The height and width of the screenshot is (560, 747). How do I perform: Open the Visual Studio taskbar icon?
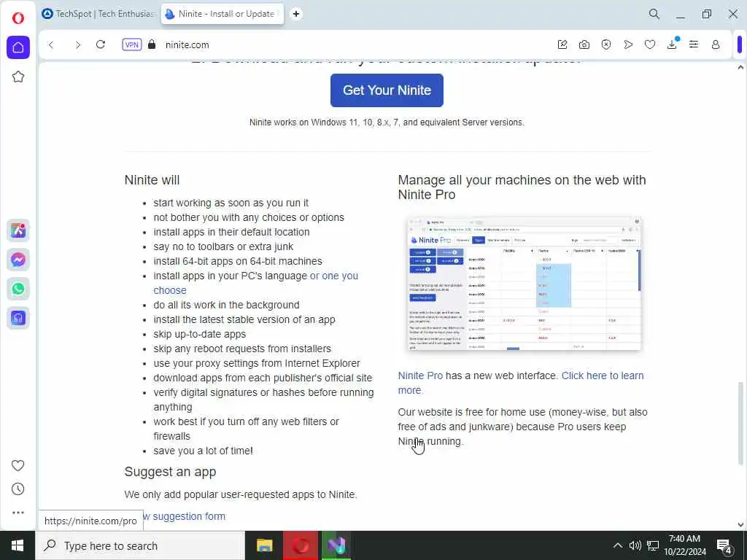coord(336,545)
